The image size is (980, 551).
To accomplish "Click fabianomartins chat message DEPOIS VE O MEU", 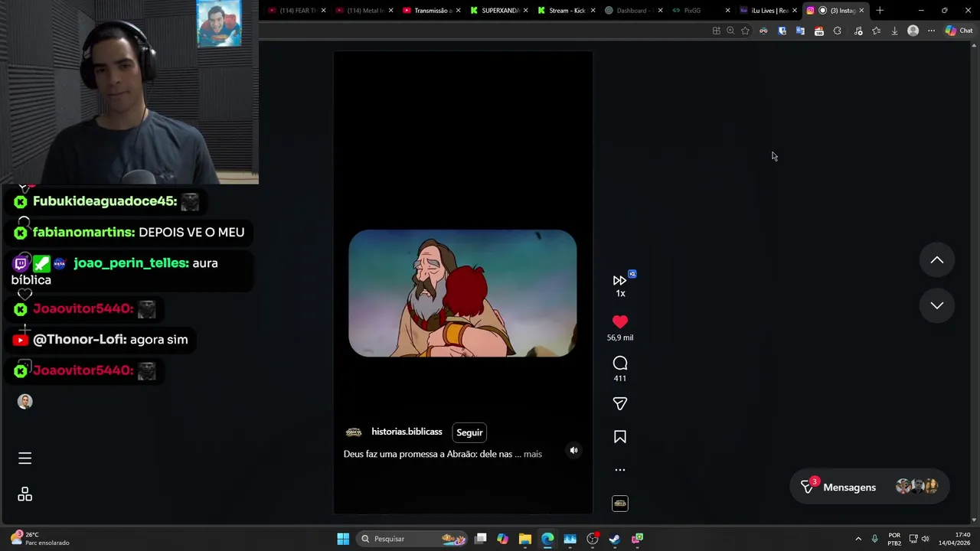I will point(191,233).
